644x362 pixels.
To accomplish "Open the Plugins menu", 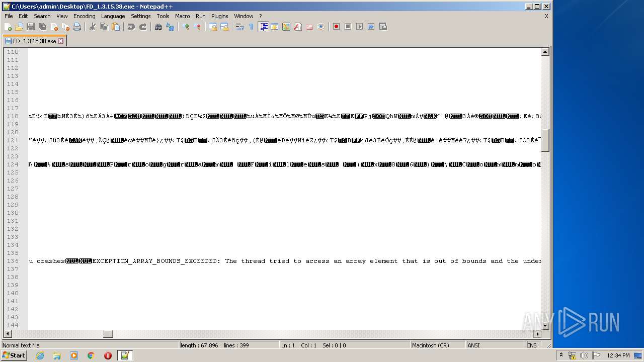I will coord(220,16).
